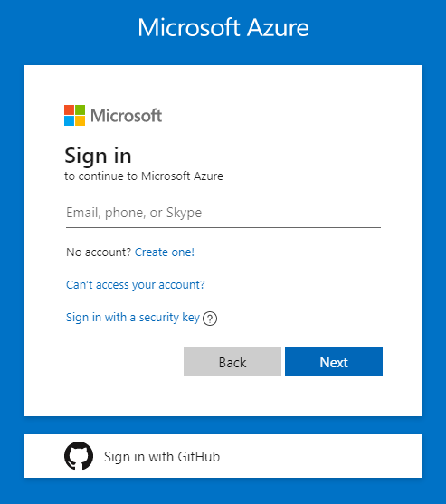Choose 'Sign in with a security key'
Viewport: 446px width, 504px height.
tap(133, 318)
